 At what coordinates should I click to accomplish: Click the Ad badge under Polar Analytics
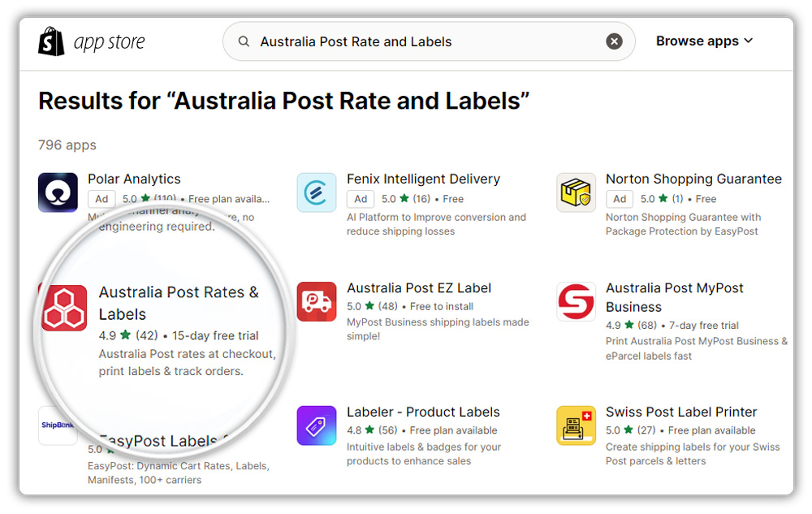tap(101, 199)
